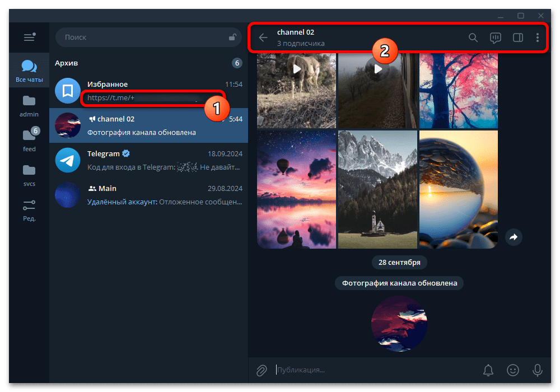Click the Фотография канала обновлена service message
The width and height of the screenshot is (560, 392).
click(399, 283)
